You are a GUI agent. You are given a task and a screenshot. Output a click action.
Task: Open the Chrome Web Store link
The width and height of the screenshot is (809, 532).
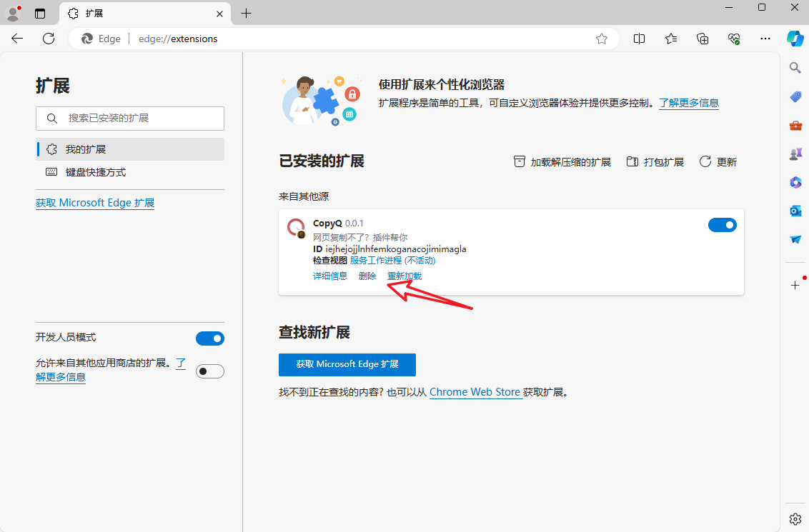click(x=475, y=392)
